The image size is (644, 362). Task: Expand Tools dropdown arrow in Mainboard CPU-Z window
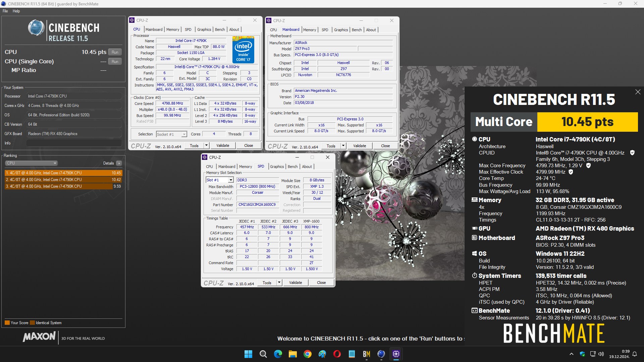(343, 146)
